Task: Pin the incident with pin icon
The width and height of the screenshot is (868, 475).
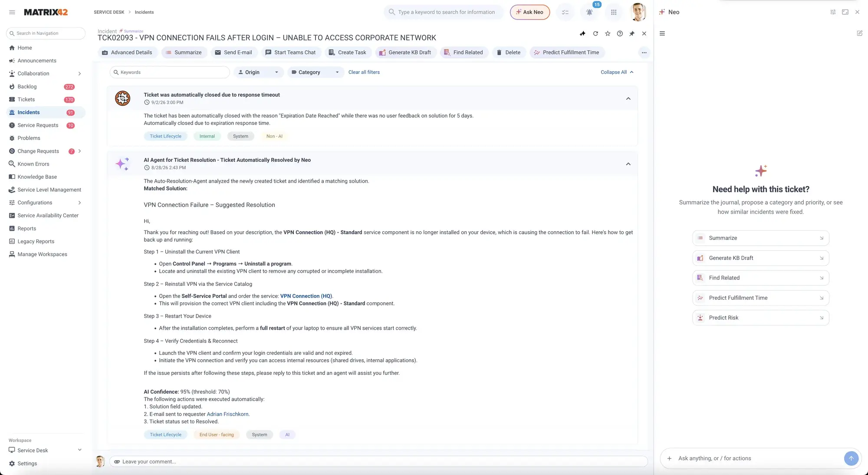Action: (x=632, y=33)
